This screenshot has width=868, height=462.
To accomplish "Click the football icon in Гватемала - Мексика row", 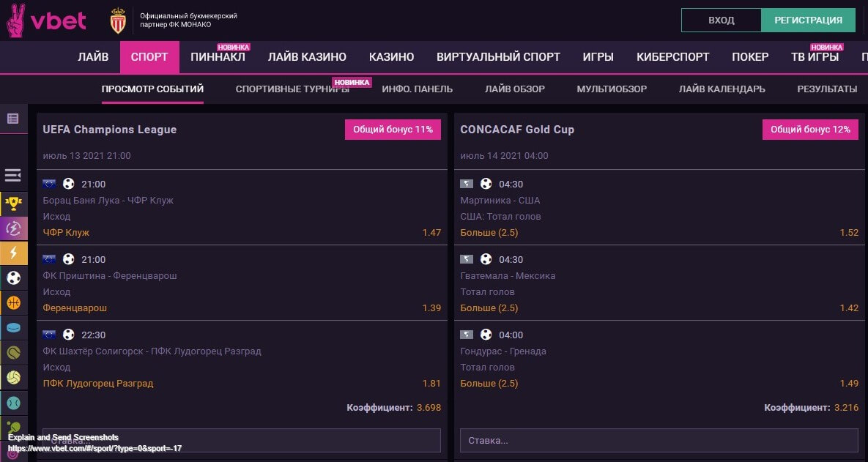I will pos(486,259).
